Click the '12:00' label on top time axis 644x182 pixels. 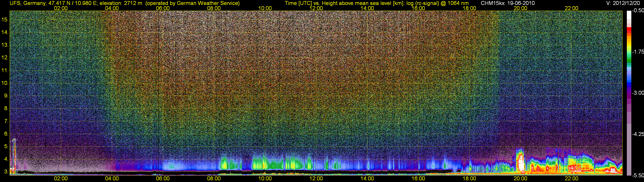point(316,8)
